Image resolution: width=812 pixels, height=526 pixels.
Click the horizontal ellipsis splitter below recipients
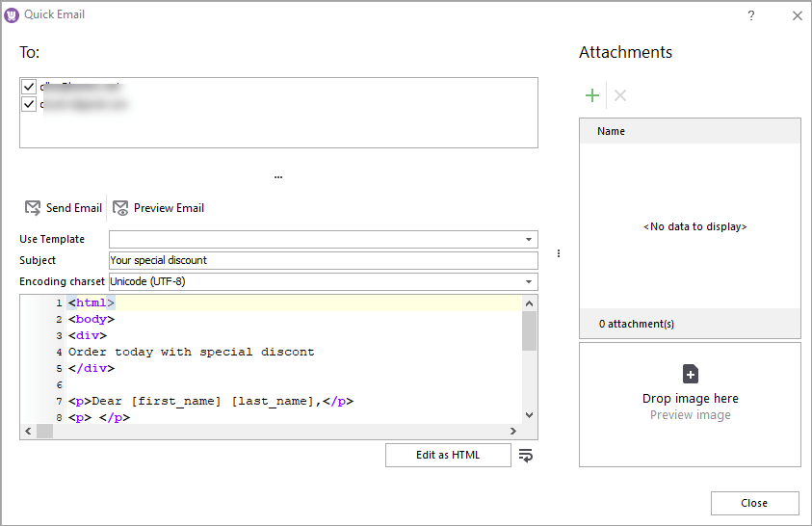(x=278, y=177)
